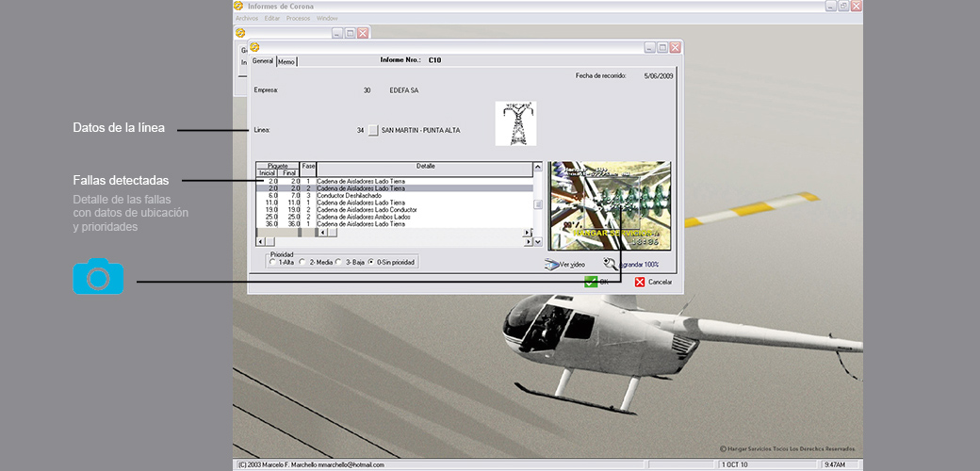Click the highlighted piquete 2.0 Fase 2 row
Image resolution: width=980 pixels, height=471 pixels.
click(x=394, y=188)
